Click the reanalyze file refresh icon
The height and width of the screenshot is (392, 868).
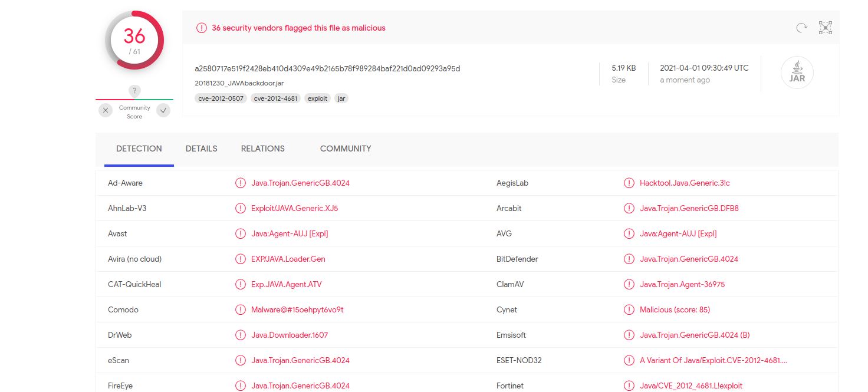click(x=801, y=28)
